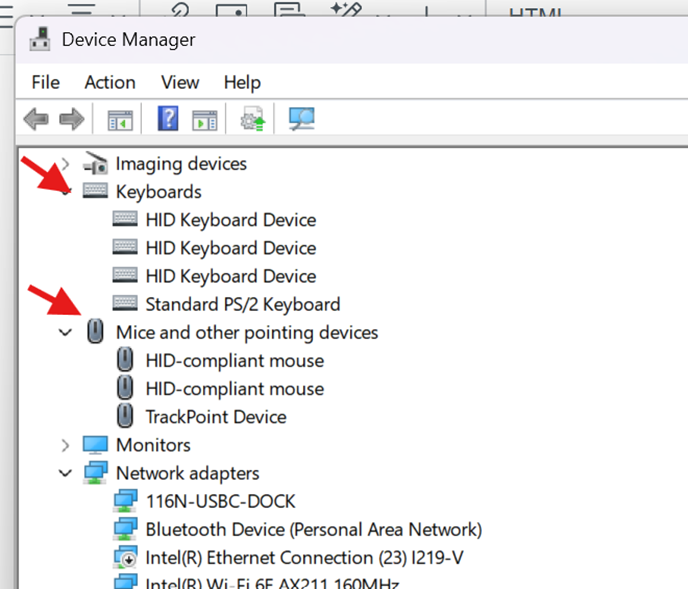Select Bluetooth Device (Personal Area Network)

[x=313, y=529]
